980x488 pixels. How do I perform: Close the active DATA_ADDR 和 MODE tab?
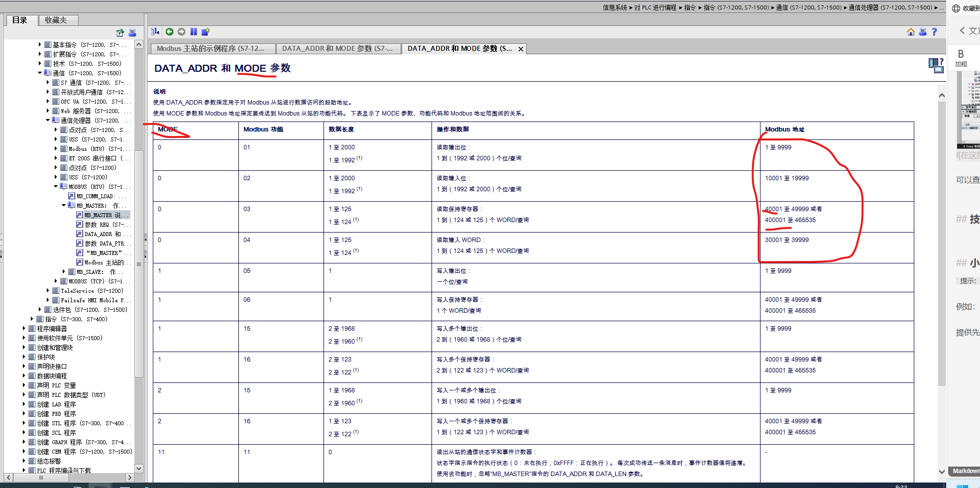[x=521, y=48]
